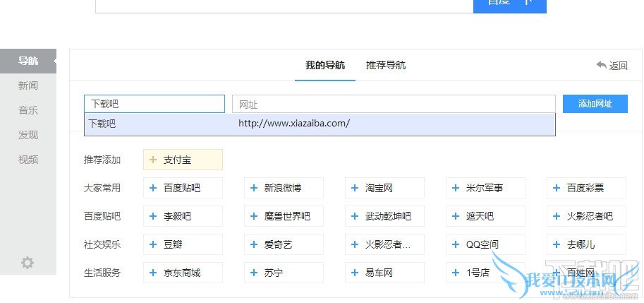Click the blue Baidu search button

(x=510, y=6)
